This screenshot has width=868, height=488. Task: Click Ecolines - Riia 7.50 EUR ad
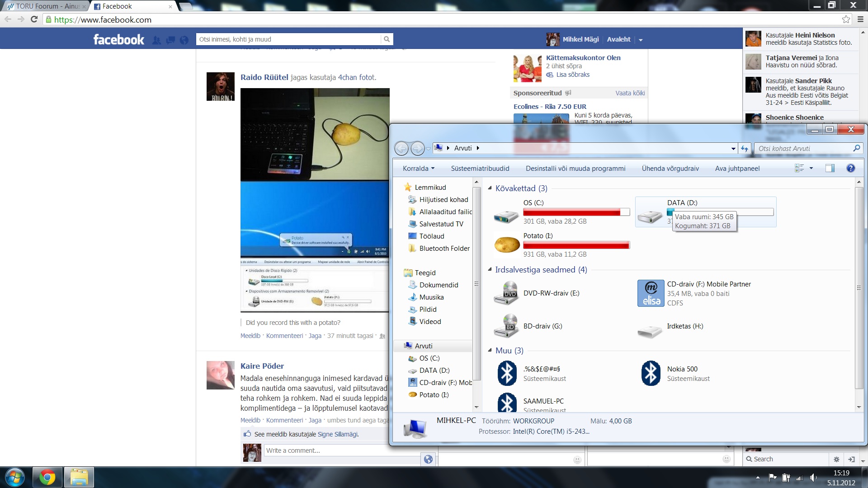(x=550, y=107)
